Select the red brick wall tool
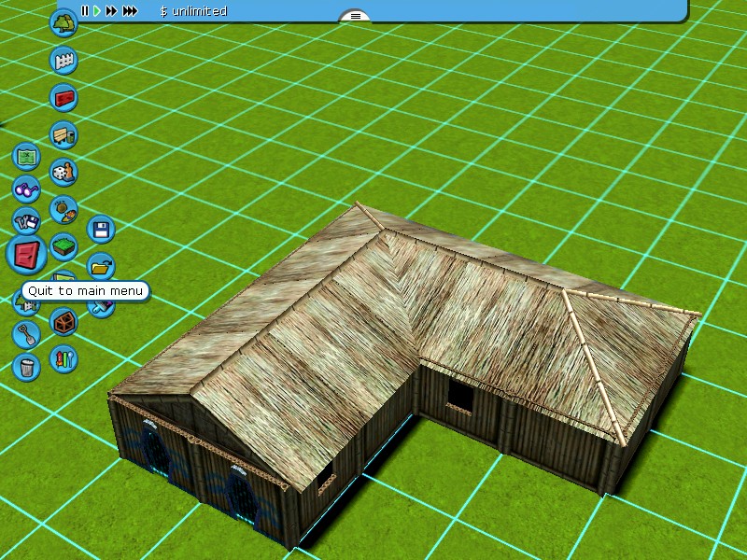The width and height of the screenshot is (747, 560). (x=63, y=97)
